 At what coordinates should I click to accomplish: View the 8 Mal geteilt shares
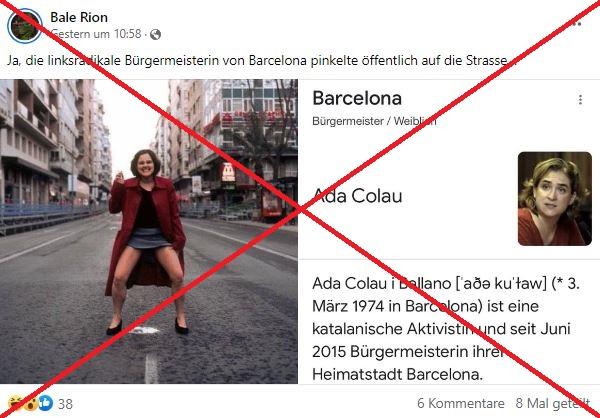(x=553, y=403)
